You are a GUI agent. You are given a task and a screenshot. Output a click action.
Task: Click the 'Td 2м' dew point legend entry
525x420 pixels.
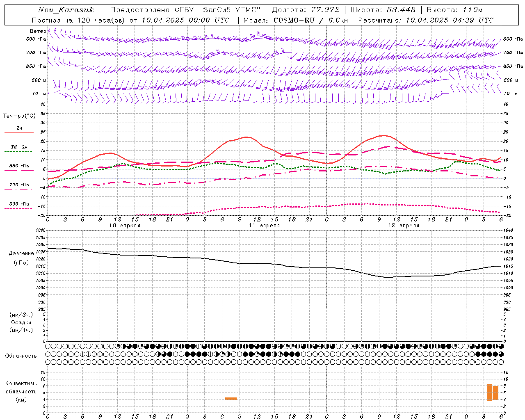[x=19, y=147]
